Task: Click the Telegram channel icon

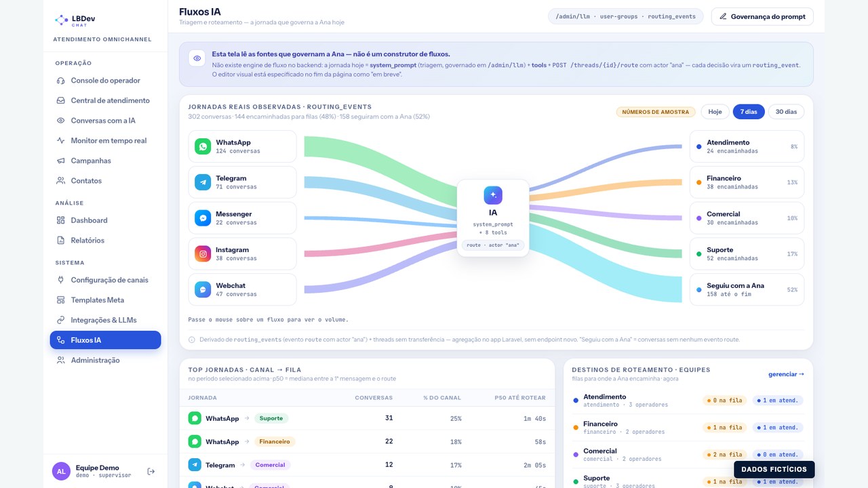Action: (x=203, y=182)
